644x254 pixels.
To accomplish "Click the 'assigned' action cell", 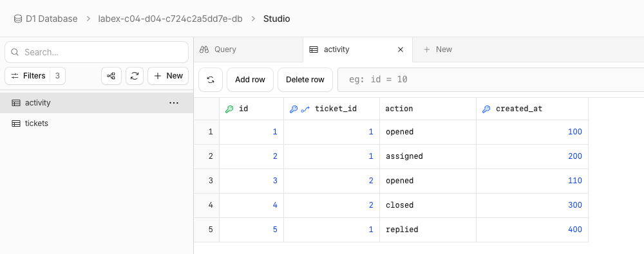I will click(x=428, y=156).
